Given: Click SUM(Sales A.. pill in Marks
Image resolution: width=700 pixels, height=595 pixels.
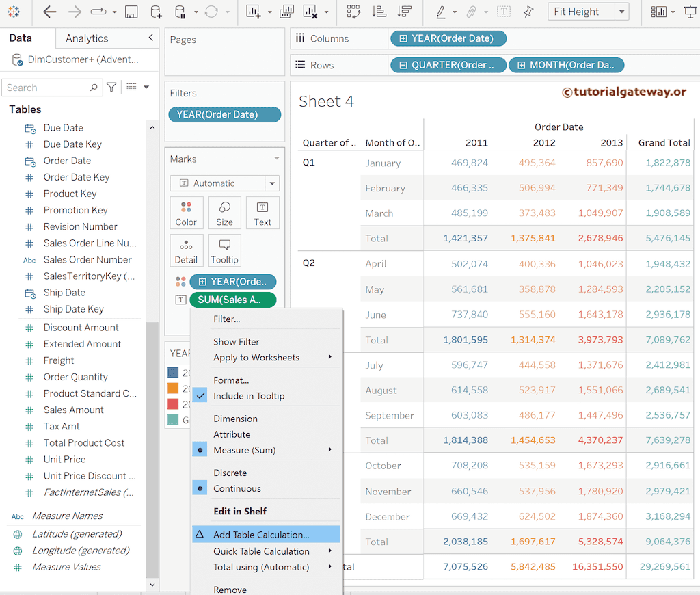Looking at the screenshot, I should (233, 300).
